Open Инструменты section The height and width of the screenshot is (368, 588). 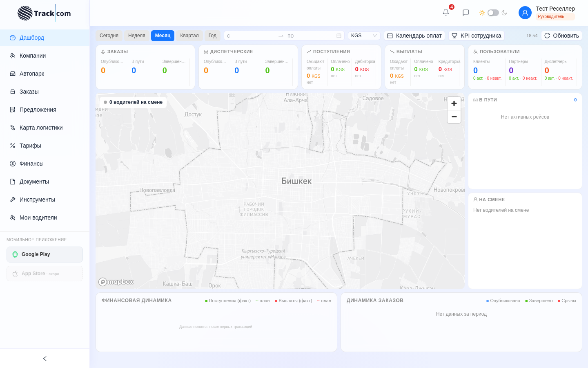click(x=45, y=200)
